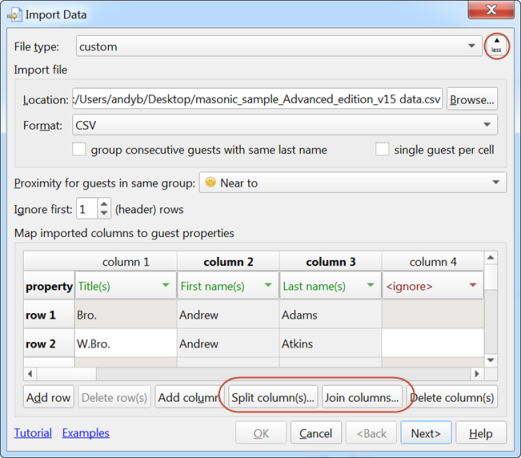521x458 pixels.
Task: Click the Cancel button
Action: pyautogui.click(x=316, y=433)
